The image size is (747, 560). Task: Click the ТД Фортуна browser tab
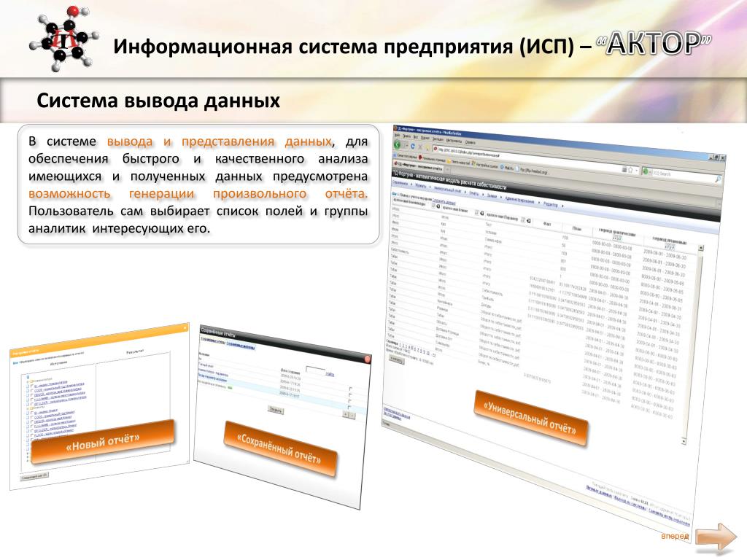point(419,166)
